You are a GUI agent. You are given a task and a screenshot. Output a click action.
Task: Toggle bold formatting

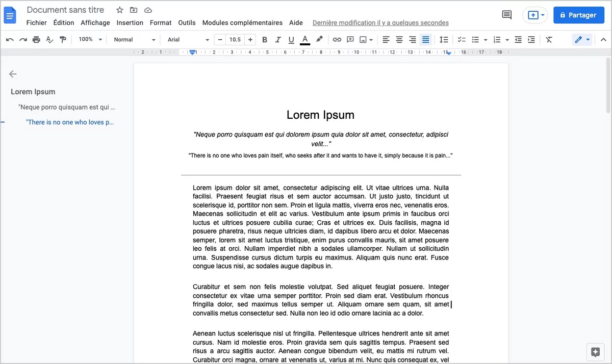pyautogui.click(x=265, y=39)
